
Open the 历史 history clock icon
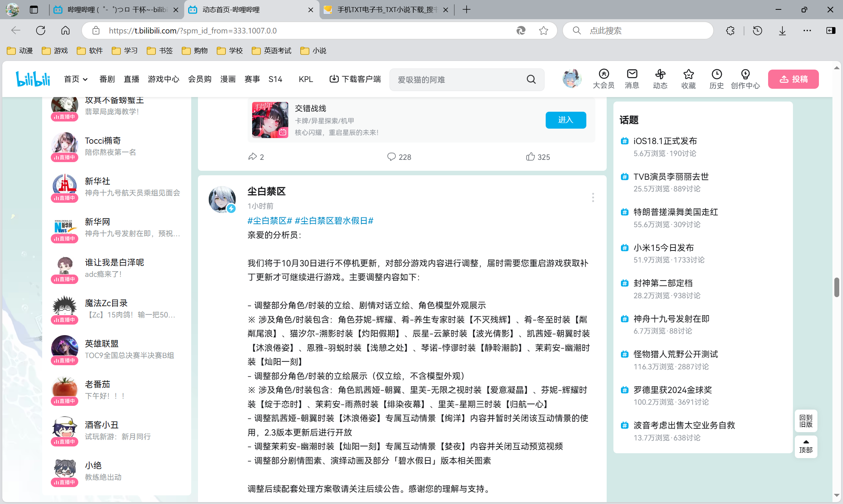pos(717,79)
